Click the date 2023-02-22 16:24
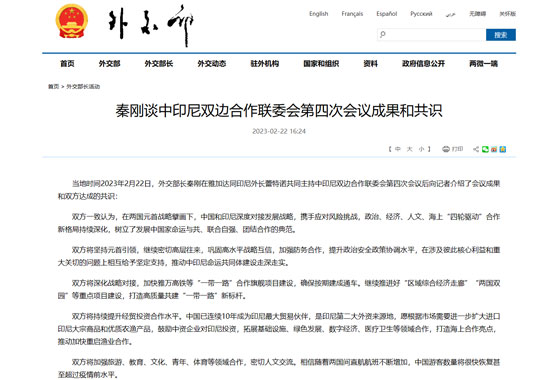560x380 pixels. tap(279, 131)
